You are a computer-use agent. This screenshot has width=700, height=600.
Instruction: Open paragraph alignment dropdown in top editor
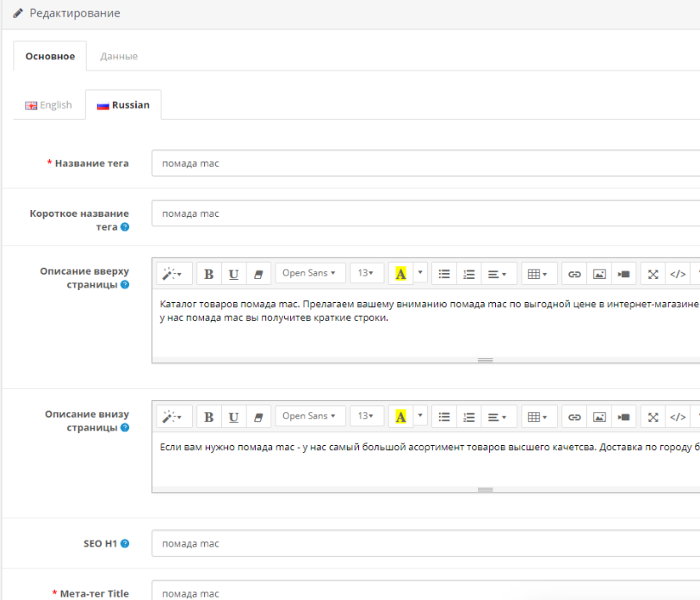click(x=497, y=274)
